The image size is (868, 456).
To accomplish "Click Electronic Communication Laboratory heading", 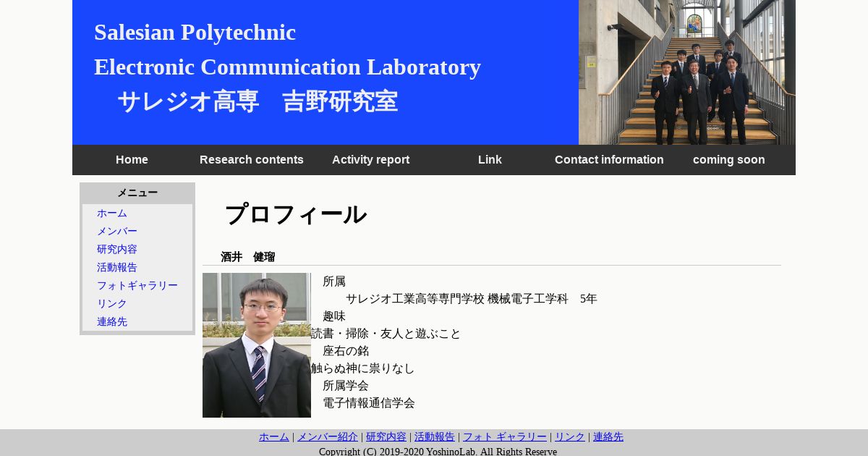I will [287, 67].
